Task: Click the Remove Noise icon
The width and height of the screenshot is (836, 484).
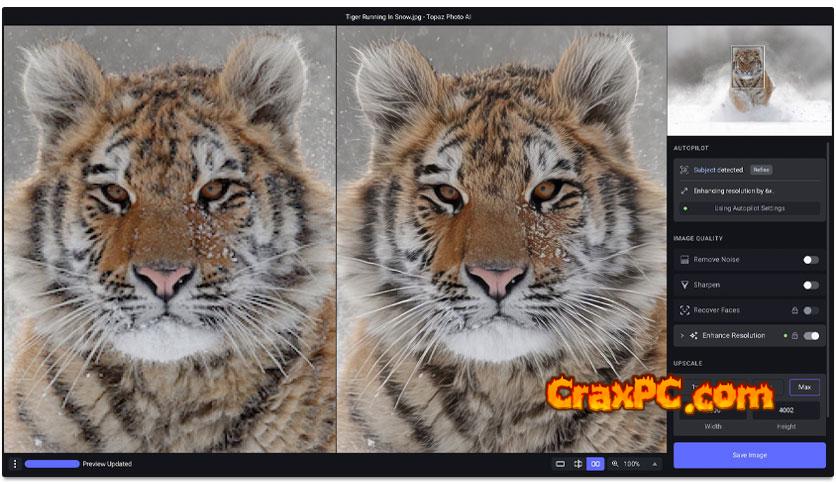Action: click(685, 260)
